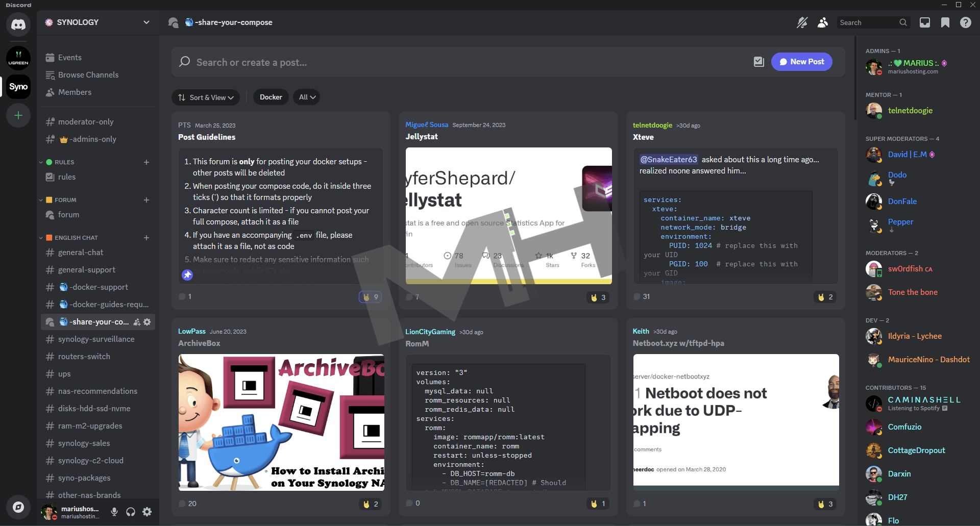Open ups channel
The image size is (980, 526).
(98, 374)
